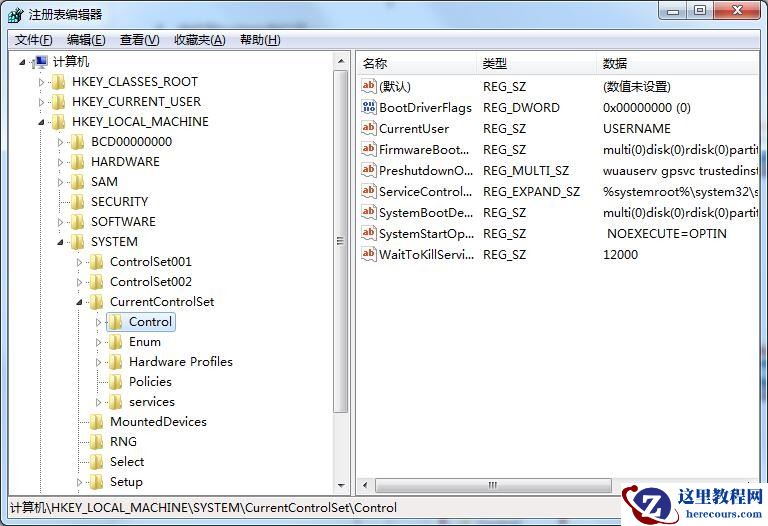Click the Registry Editor app icon in title bar
768x526 pixels.
pyautogui.click(x=16, y=14)
